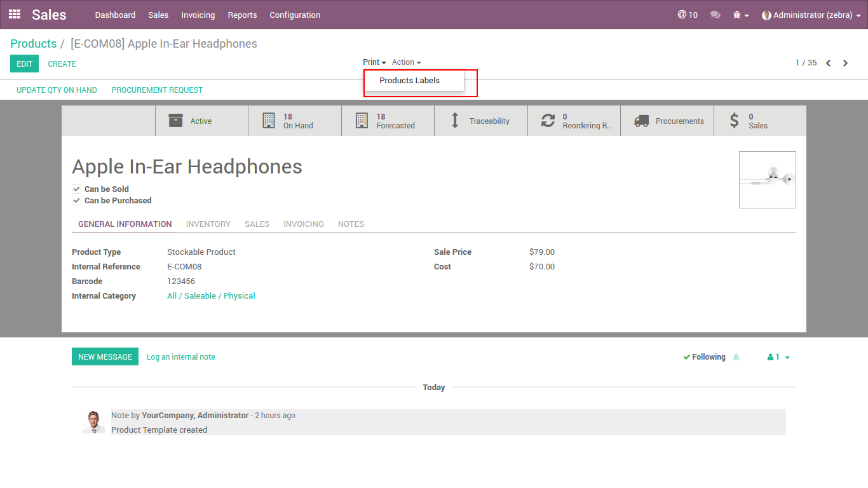
Task: Switch to the Notes tab
Action: [351, 224]
